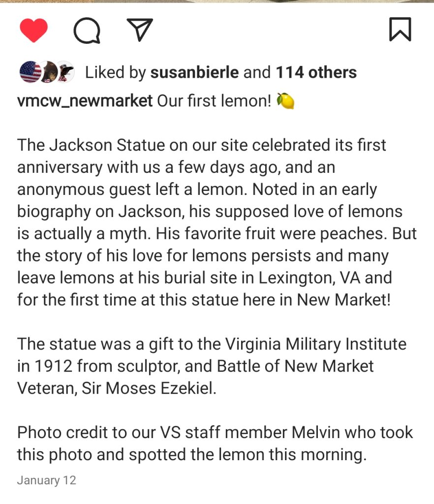The width and height of the screenshot is (434, 504).
Task: Save the post with the bookmark icon
Action: [x=400, y=30]
